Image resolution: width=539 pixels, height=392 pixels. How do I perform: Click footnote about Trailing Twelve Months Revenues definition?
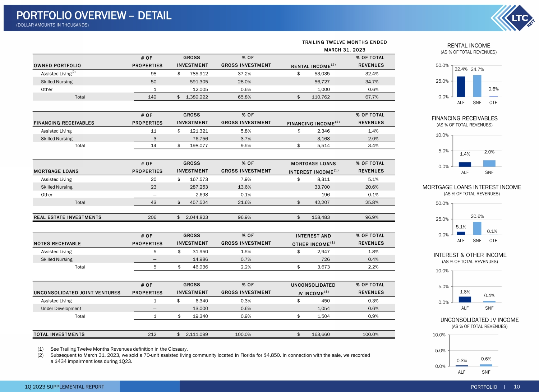click(119, 349)
